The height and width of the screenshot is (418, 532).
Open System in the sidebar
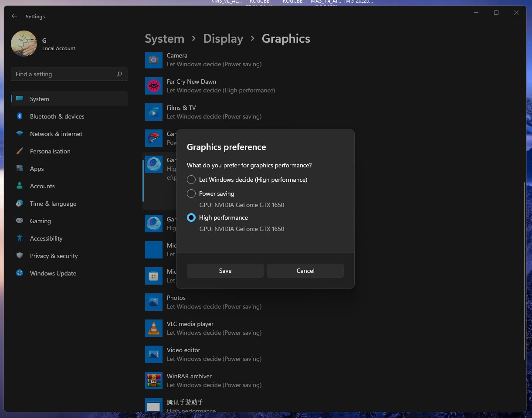point(69,99)
